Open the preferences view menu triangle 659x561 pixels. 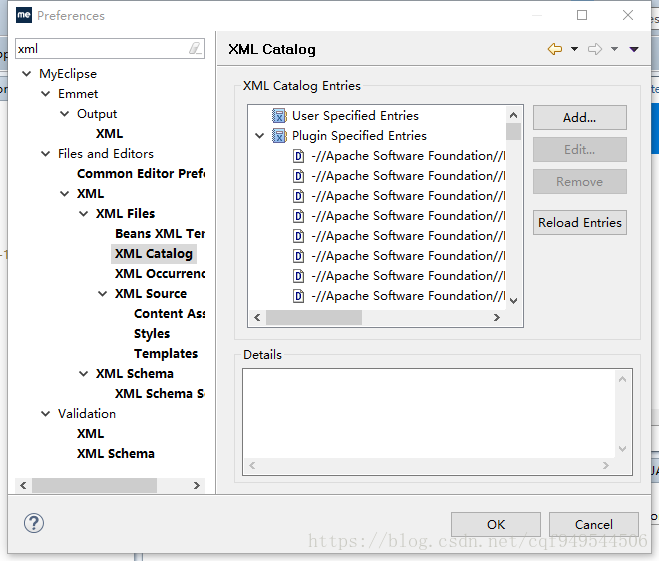[634, 50]
